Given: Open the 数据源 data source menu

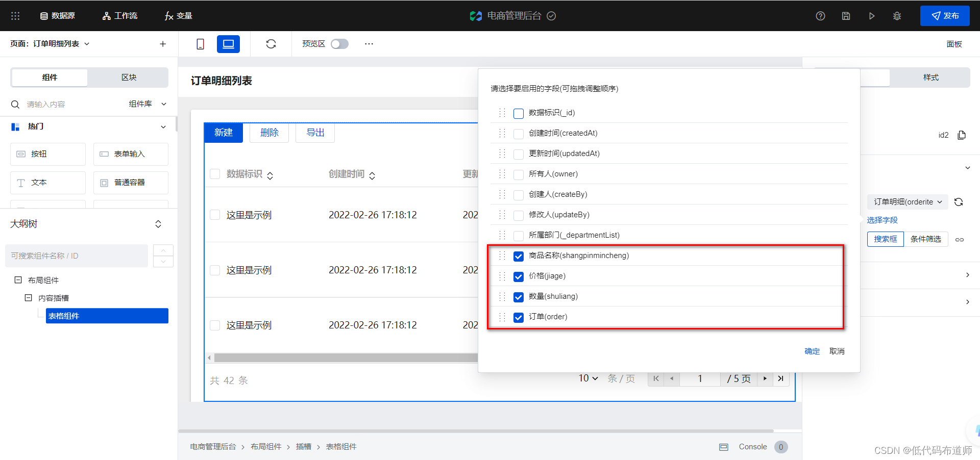Looking at the screenshot, I should (58, 16).
